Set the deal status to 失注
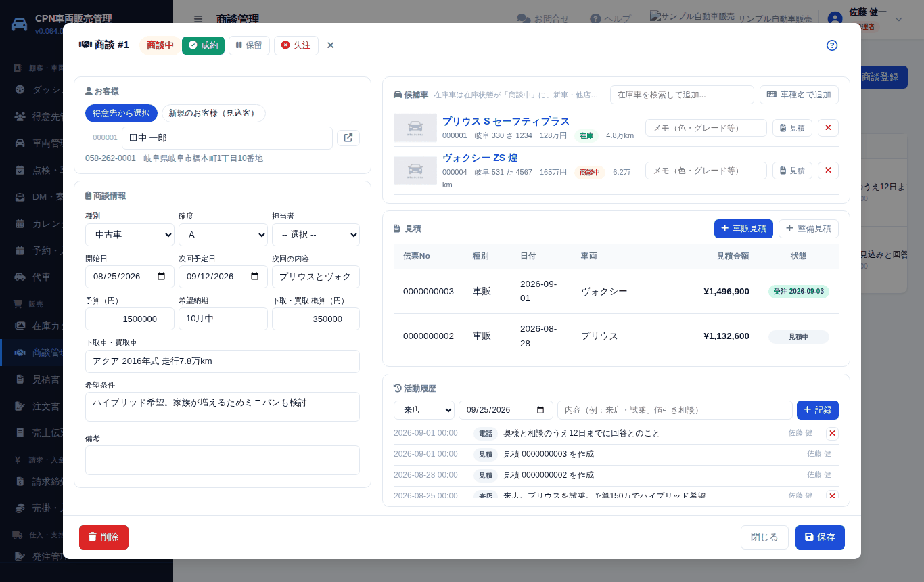The image size is (924, 582). pos(296,45)
